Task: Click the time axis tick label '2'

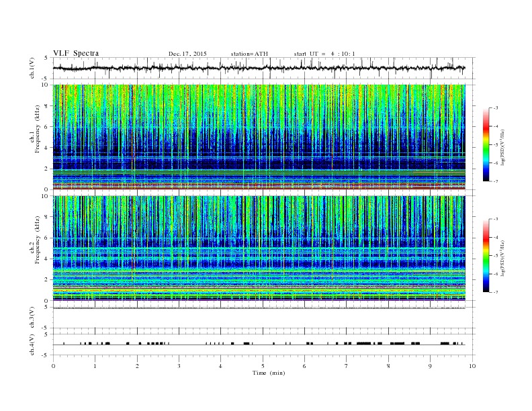Action: tap(137, 366)
